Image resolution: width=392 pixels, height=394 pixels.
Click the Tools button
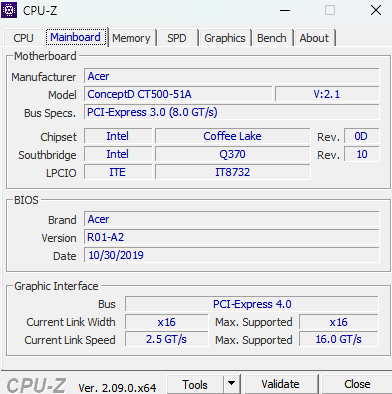tap(195, 384)
